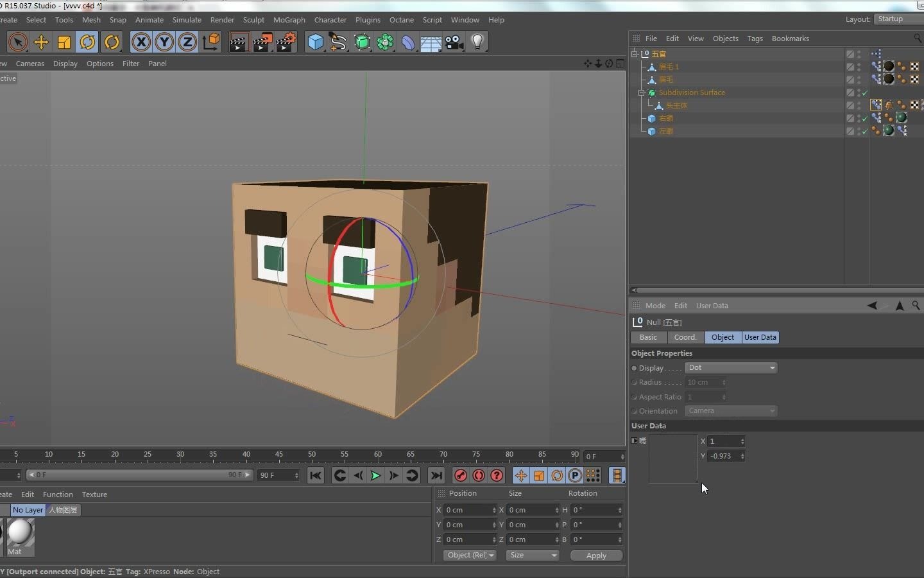
Task: Open the Layout dropdown showing Startup
Action: pos(898,19)
